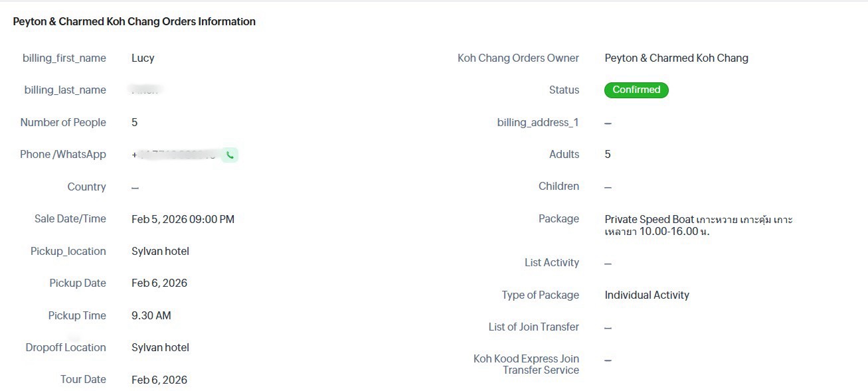
Task: Click the empty Children field value
Action: click(608, 188)
